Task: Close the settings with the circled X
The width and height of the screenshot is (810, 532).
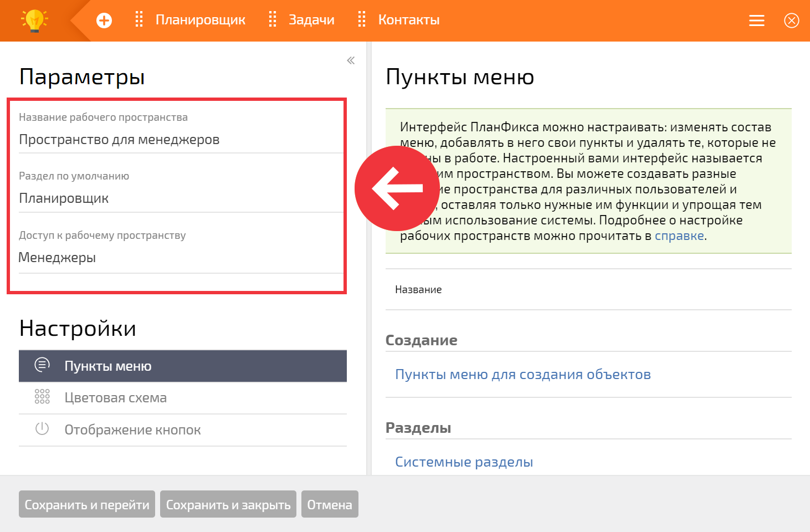Action: (792, 21)
